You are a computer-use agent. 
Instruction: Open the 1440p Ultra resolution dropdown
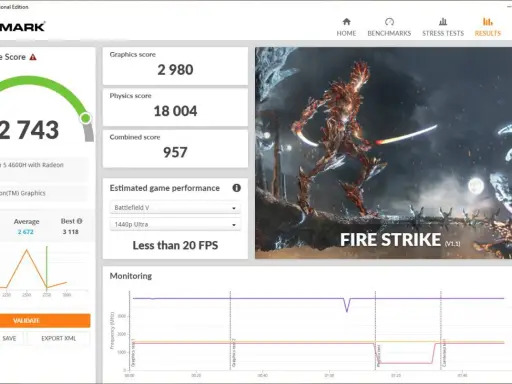coord(175,225)
